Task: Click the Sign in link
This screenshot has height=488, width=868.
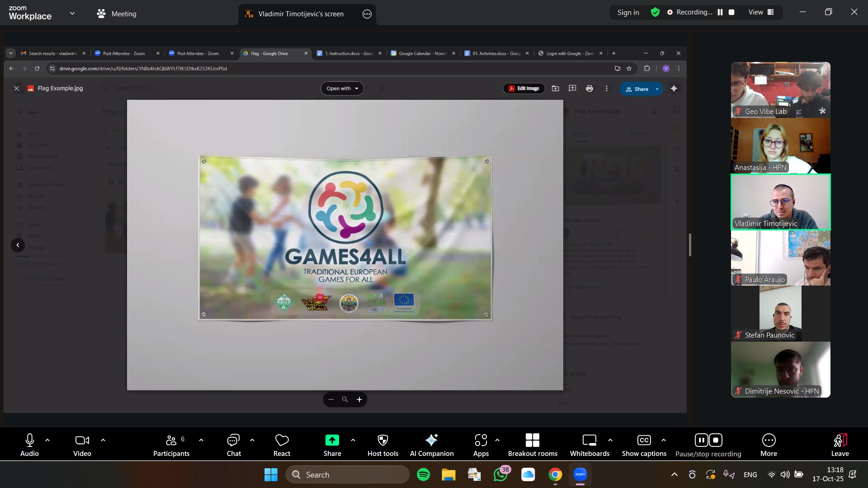Action: tap(628, 13)
